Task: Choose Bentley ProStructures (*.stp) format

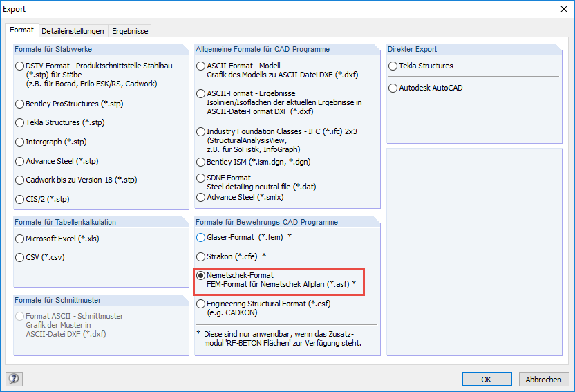Action: tap(20, 104)
